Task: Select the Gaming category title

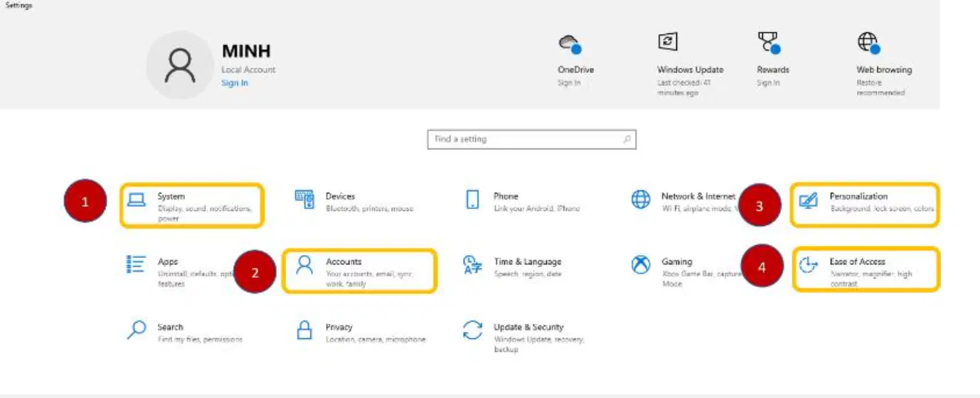Action: 676,262
